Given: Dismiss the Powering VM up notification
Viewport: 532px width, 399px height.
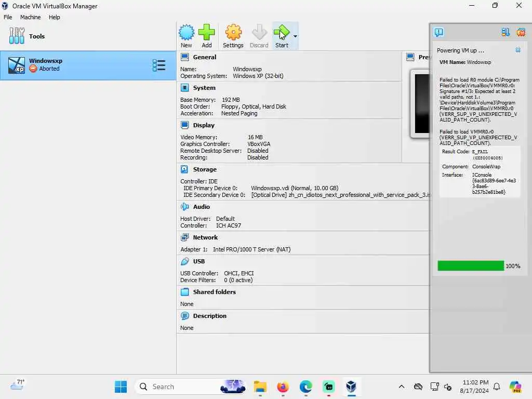Looking at the screenshot, I should 518,50.
